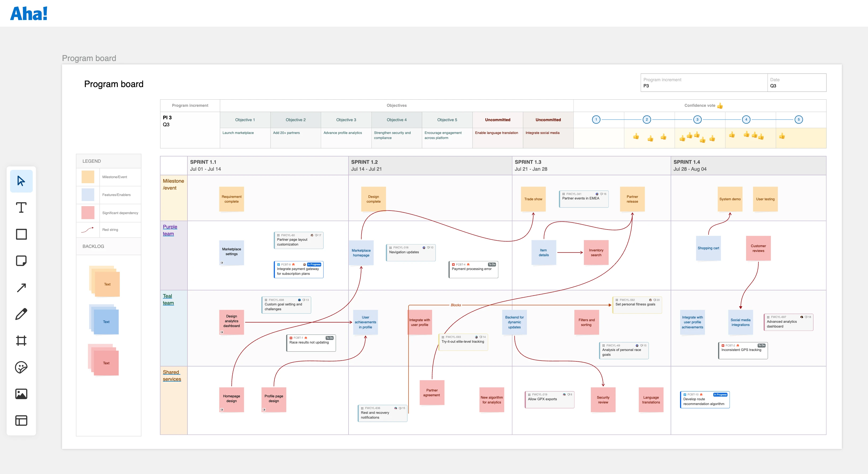Select the Connector arrow tool

21,287
